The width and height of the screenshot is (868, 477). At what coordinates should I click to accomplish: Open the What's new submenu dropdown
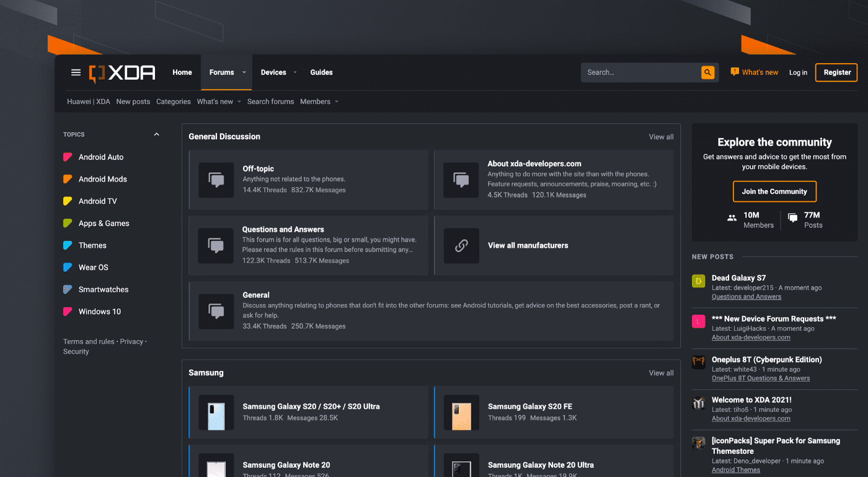[x=239, y=102]
